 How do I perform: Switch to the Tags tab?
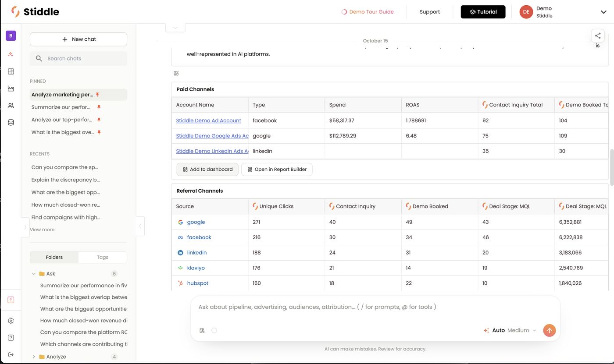(x=103, y=257)
